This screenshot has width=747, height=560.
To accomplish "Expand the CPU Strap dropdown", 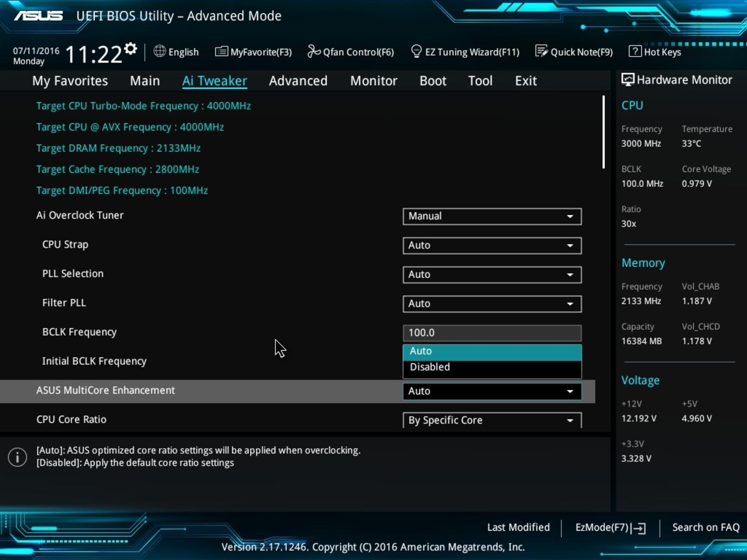I will (x=492, y=245).
